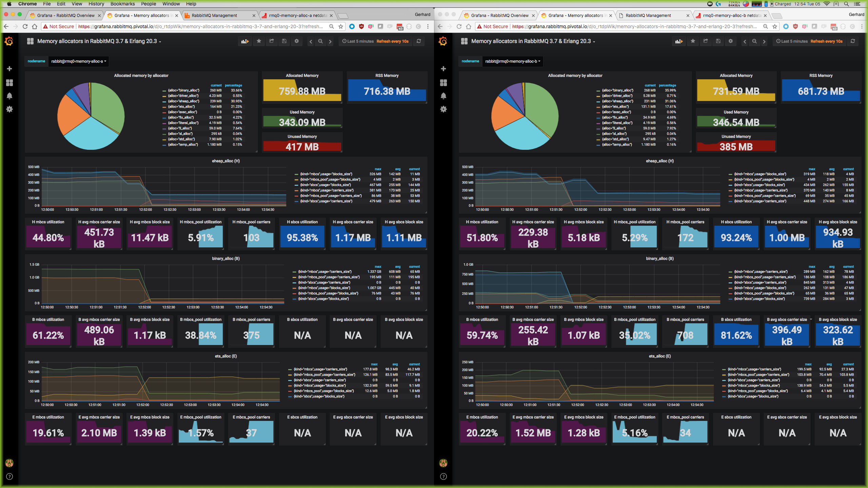Open Create plus menu in left sidebar

pyautogui.click(x=9, y=69)
